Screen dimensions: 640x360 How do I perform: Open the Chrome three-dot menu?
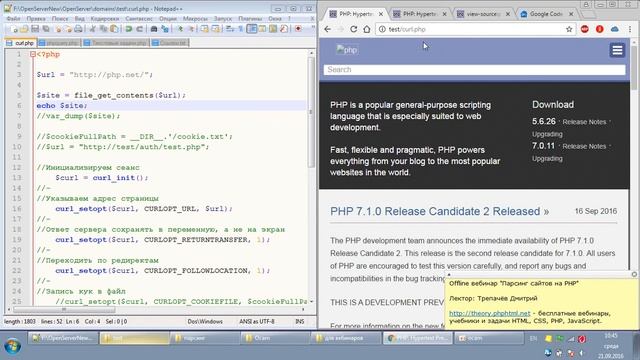(x=630, y=29)
